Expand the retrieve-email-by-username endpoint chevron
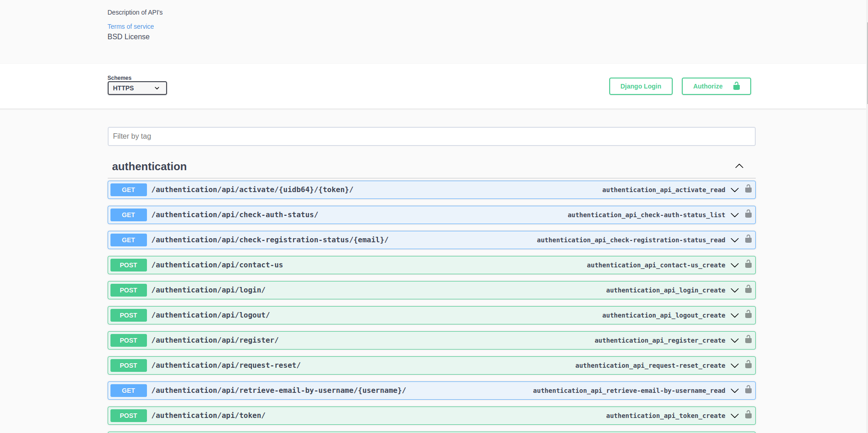868x433 pixels. point(735,391)
